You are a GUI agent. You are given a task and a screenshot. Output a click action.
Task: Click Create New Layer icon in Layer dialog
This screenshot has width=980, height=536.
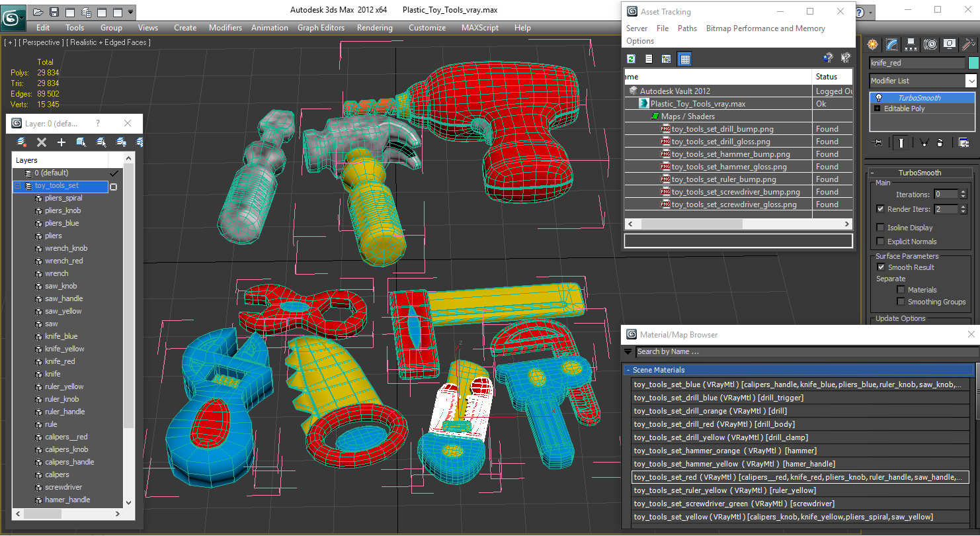21,142
